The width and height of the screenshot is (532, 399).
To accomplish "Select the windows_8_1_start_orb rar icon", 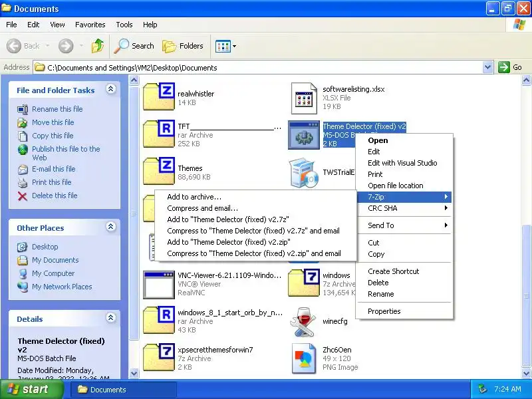I will click(x=159, y=321).
